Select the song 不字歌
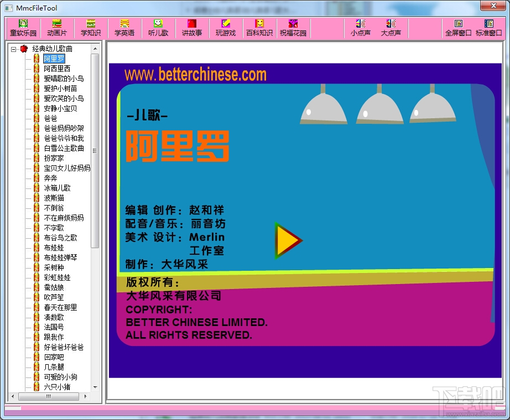 tap(54, 228)
